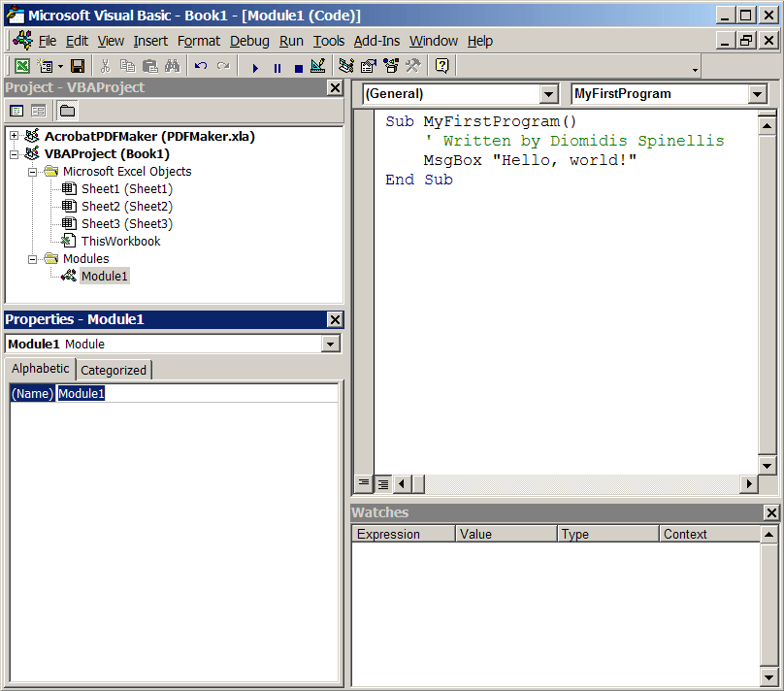This screenshot has width=784, height=691.
Task: Pause execution with Break button
Action: pos(277,68)
